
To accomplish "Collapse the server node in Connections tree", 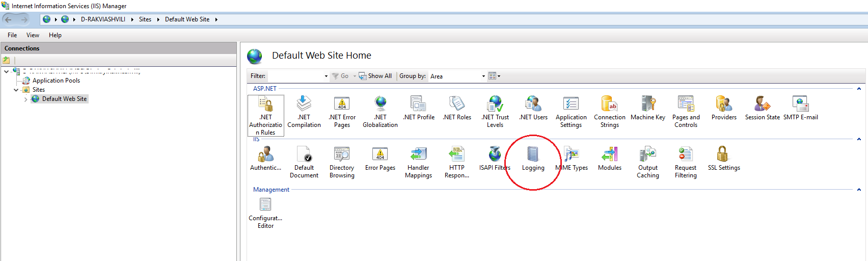I will coord(6,71).
